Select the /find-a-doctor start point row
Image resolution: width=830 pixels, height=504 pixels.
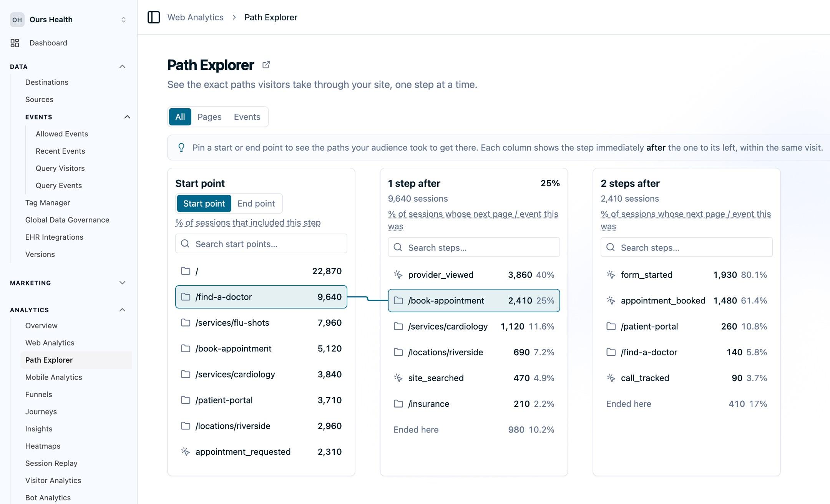261,297
